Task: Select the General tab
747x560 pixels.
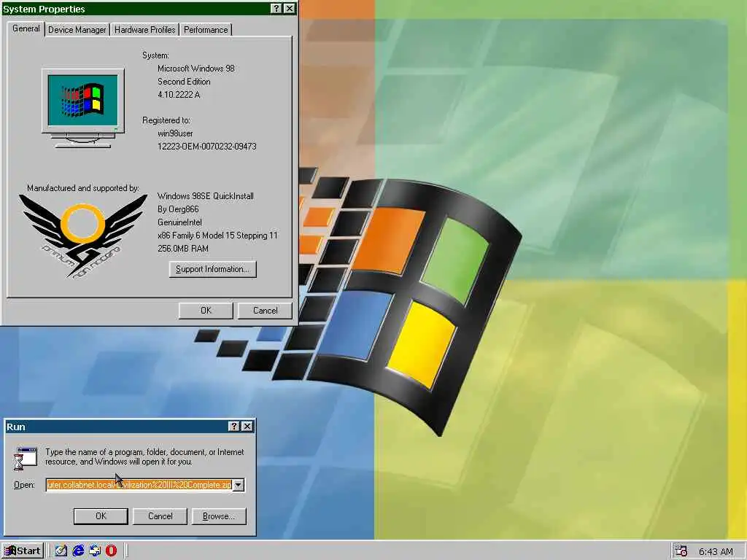Action: [26, 28]
